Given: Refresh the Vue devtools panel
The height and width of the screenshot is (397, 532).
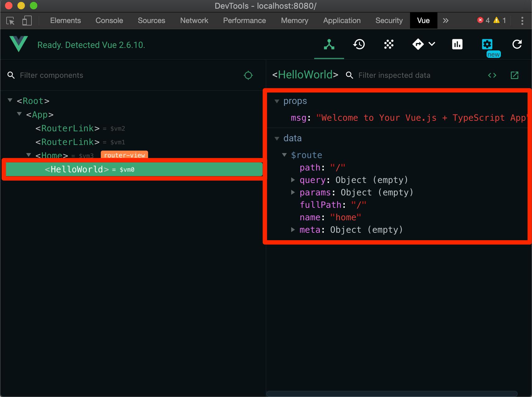Looking at the screenshot, I should point(517,44).
